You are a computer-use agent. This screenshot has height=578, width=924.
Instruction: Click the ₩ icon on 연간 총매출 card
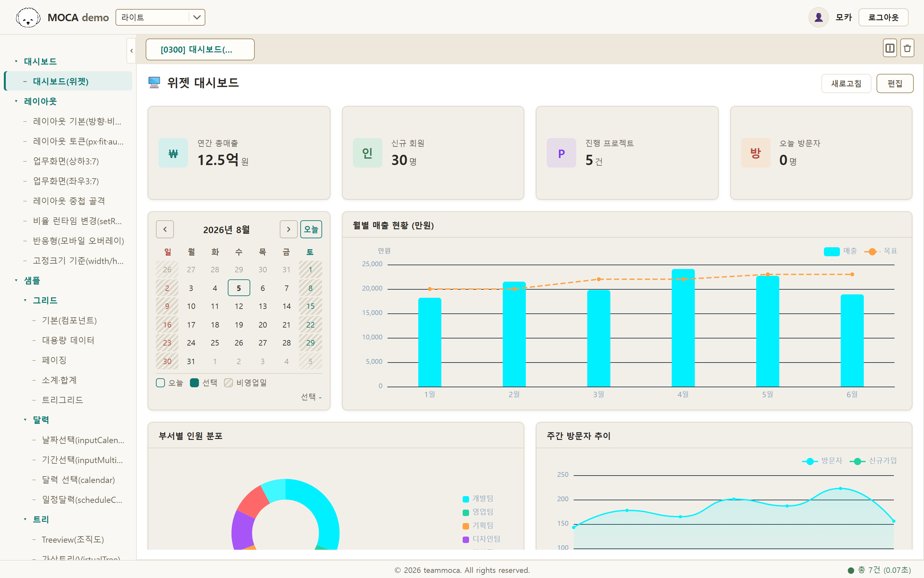pyautogui.click(x=173, y=153)
